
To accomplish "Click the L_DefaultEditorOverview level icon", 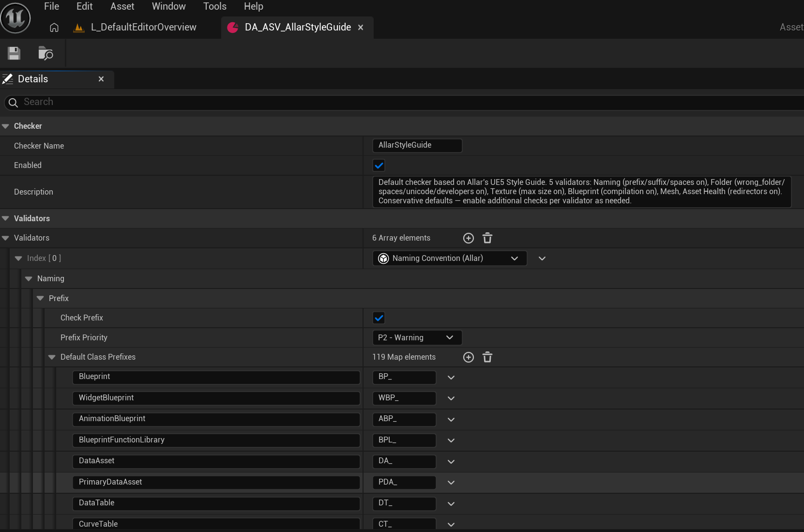I will 79,28.
